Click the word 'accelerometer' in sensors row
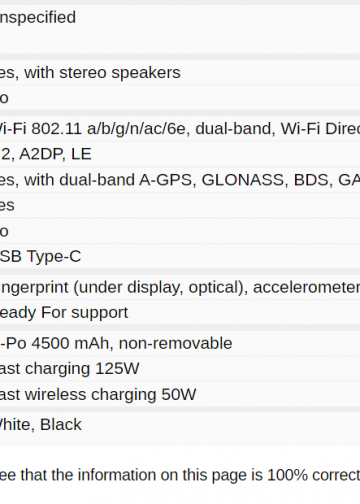 [x=307, y=287]
